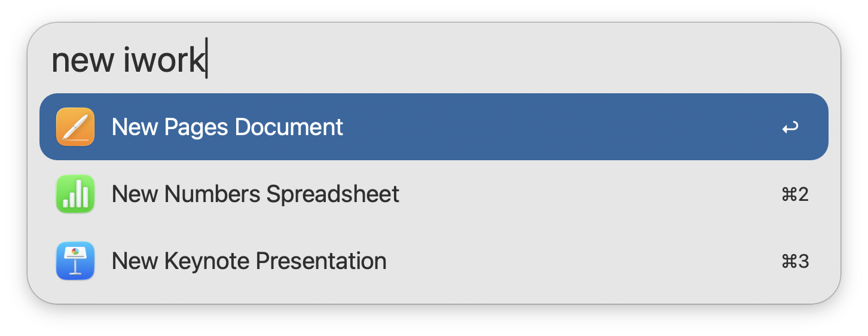Click the green Numbers chart icon
This screenshot has width=868, height=336.
[x=75, y=194]
